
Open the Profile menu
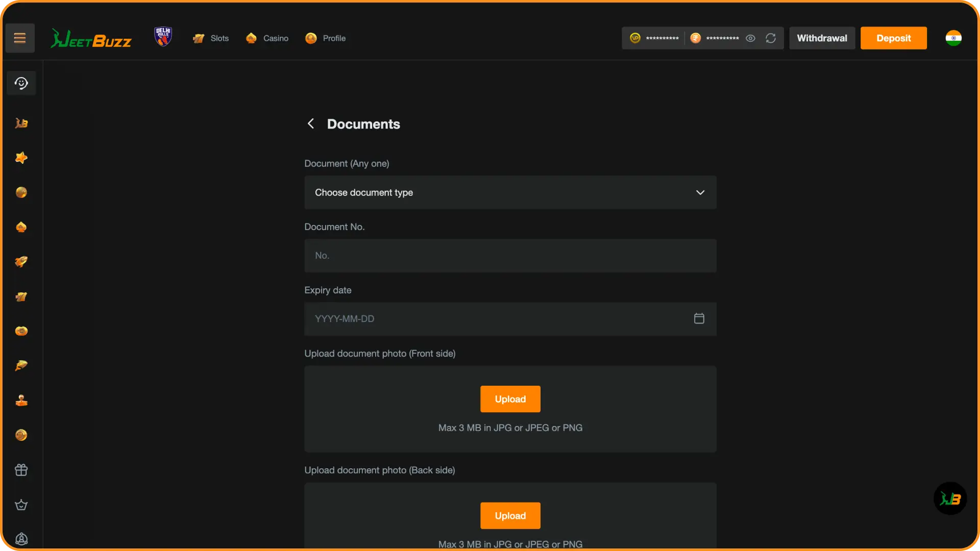pos(325,38)
